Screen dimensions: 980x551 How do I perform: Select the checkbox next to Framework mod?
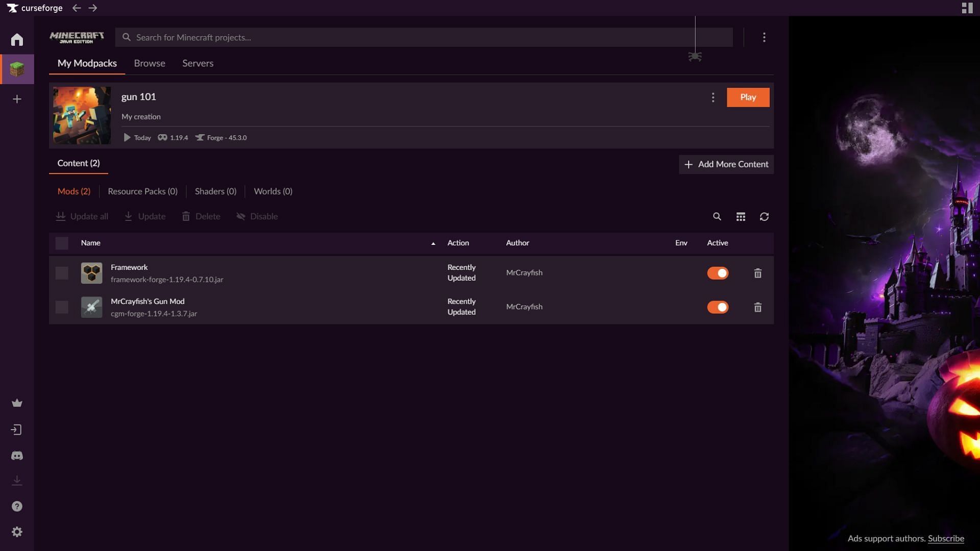[62, 272]
